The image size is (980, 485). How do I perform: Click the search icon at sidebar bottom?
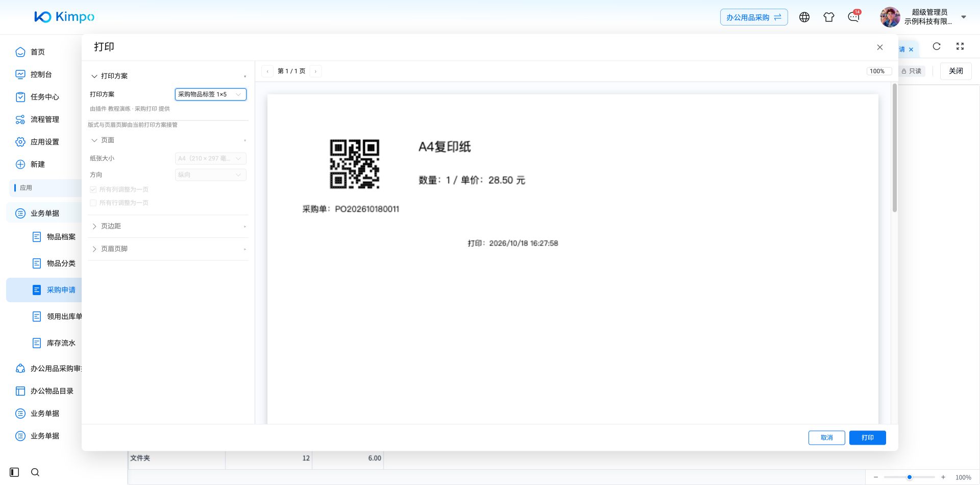click(35, 472)
